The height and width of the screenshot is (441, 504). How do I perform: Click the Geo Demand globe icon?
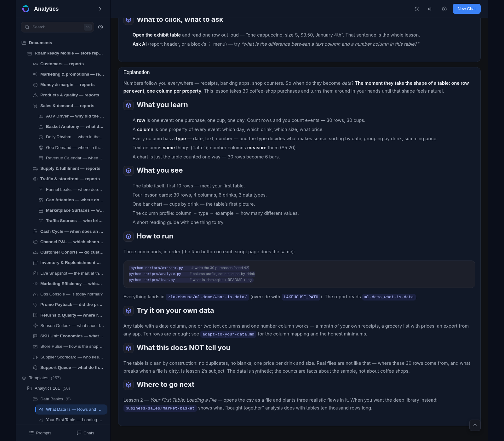(x=41, y=148)
